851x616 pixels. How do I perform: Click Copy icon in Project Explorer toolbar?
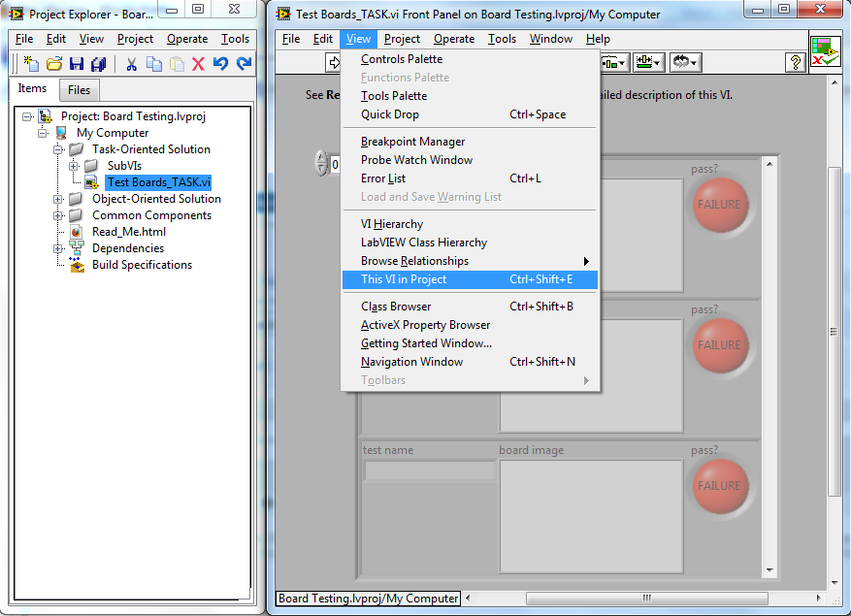pyautogui.click(x=154, y=64)
